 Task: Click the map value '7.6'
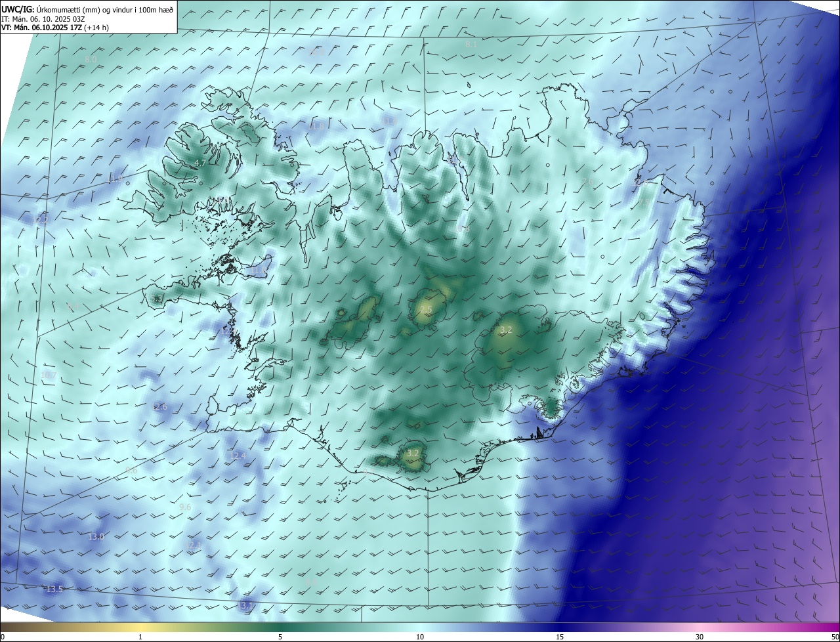click(x=587, y=182)
